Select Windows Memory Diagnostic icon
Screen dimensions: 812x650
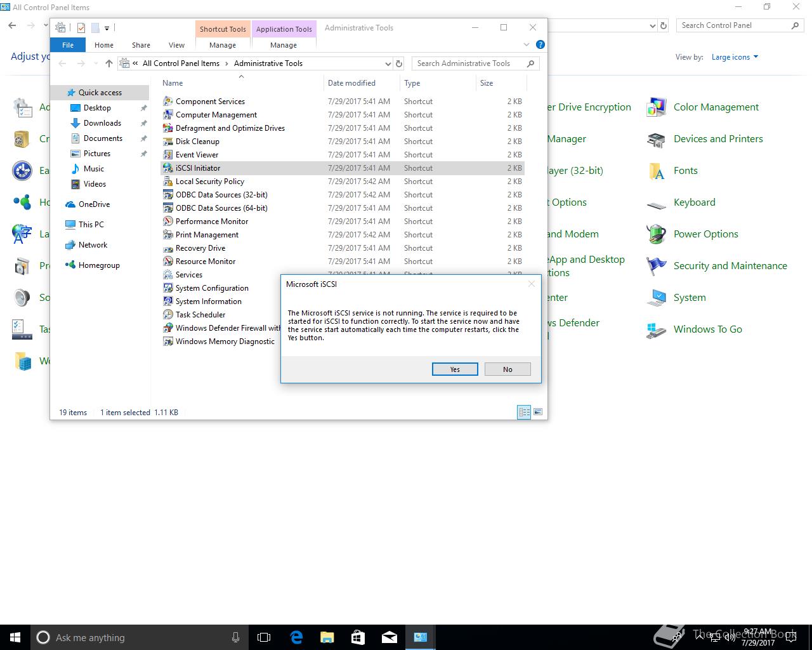168,342
